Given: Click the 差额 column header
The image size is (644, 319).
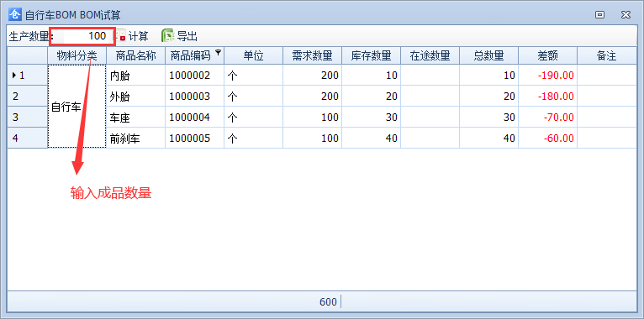Looking at the screenshot, I should (548, 55).
